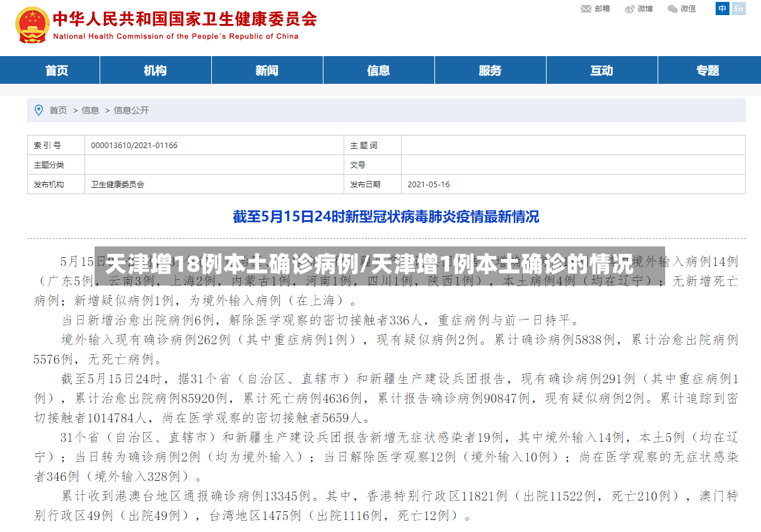The height and width of the screenshot is (532, 761).
Task: Open the 服务 navigation tab
Action: click(x=490, y=70)
